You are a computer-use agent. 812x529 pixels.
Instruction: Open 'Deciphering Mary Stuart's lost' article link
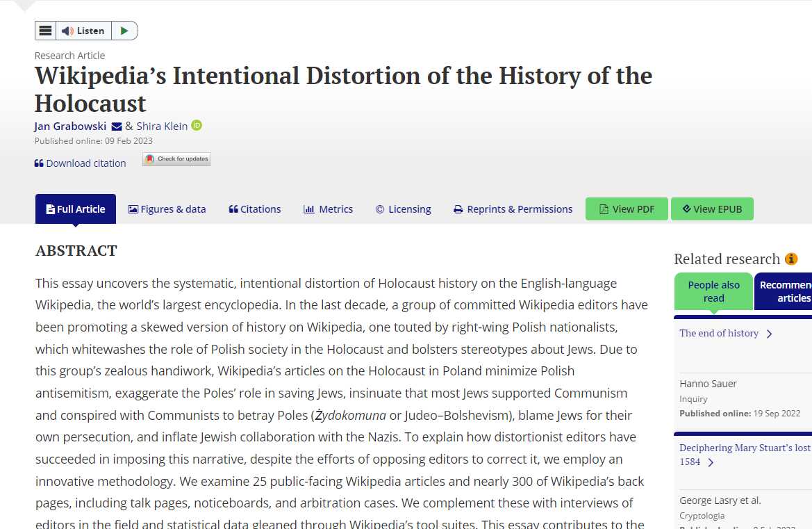(x=745, y=448)
